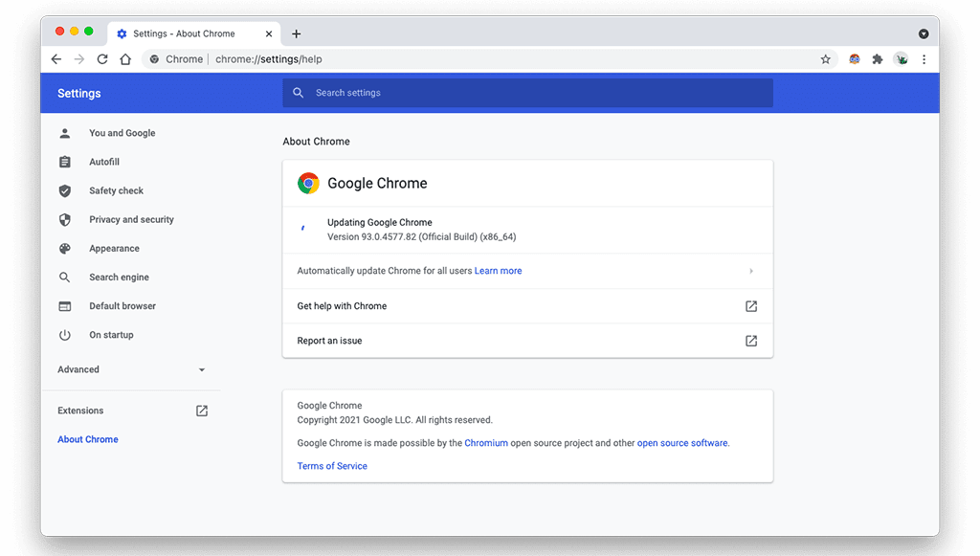Select About Chrome in sidebar
The image size is (980, 556).
(88, 439)
